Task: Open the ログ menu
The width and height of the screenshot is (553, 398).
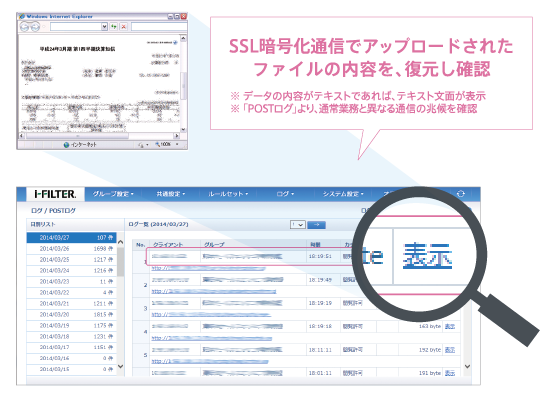Action: 285,194
